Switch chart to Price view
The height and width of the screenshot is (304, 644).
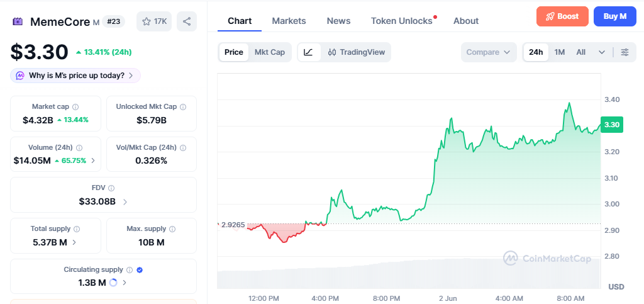pos(234,52)
